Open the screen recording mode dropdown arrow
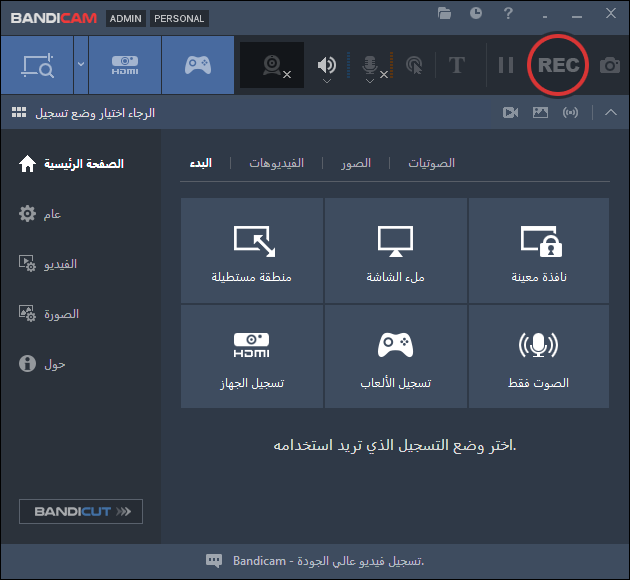 click(x=81, y=65)
